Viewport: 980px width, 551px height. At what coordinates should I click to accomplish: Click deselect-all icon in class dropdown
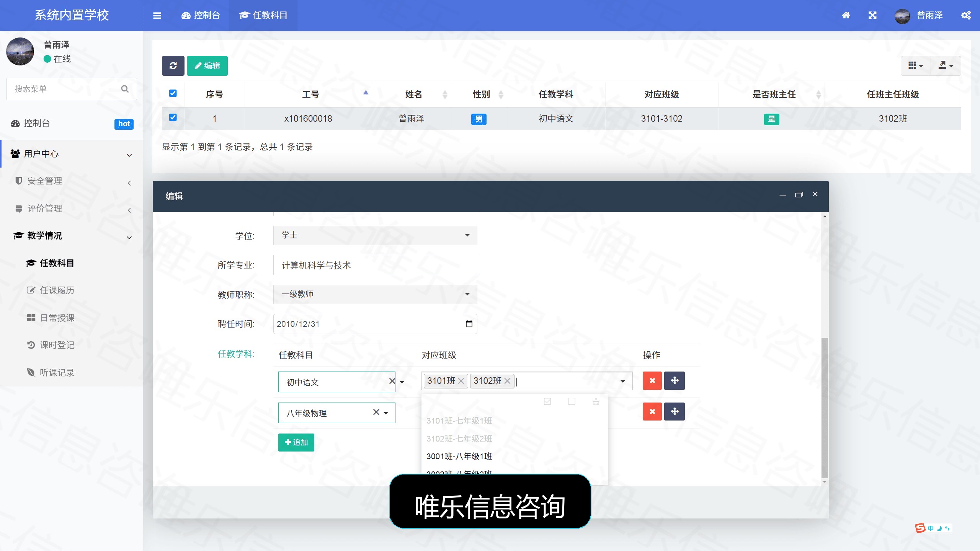(x=572, y=401)
